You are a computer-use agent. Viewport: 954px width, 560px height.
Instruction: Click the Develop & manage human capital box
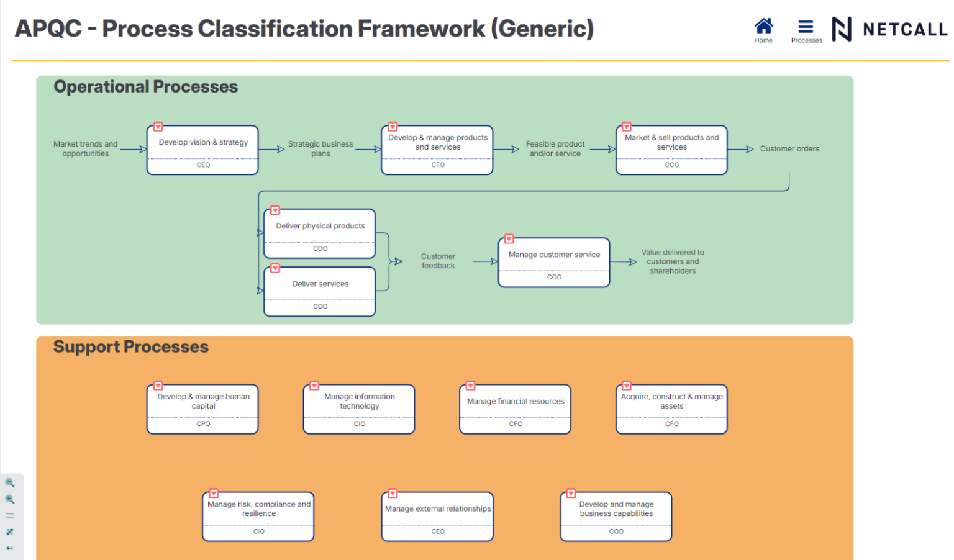point(202,409)
